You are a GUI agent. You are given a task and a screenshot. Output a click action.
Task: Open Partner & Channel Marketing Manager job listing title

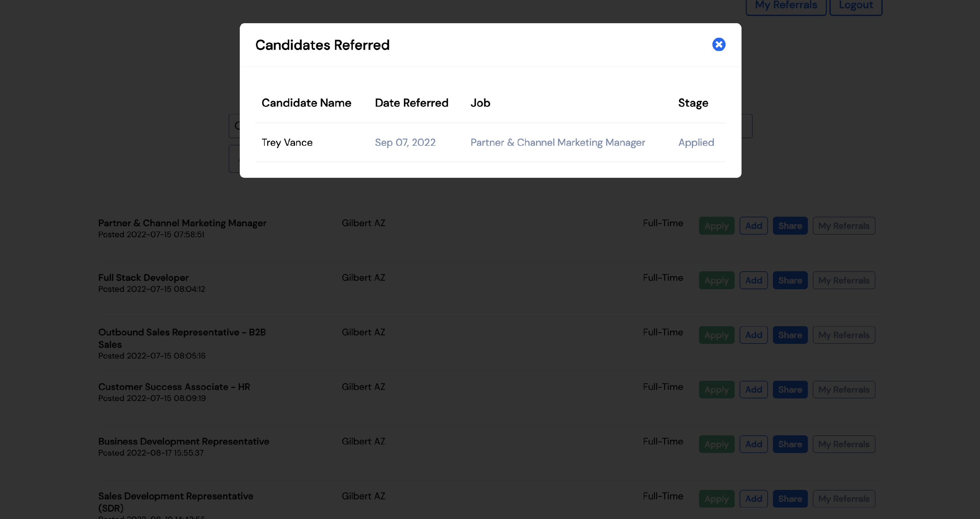tap(182, 223)
